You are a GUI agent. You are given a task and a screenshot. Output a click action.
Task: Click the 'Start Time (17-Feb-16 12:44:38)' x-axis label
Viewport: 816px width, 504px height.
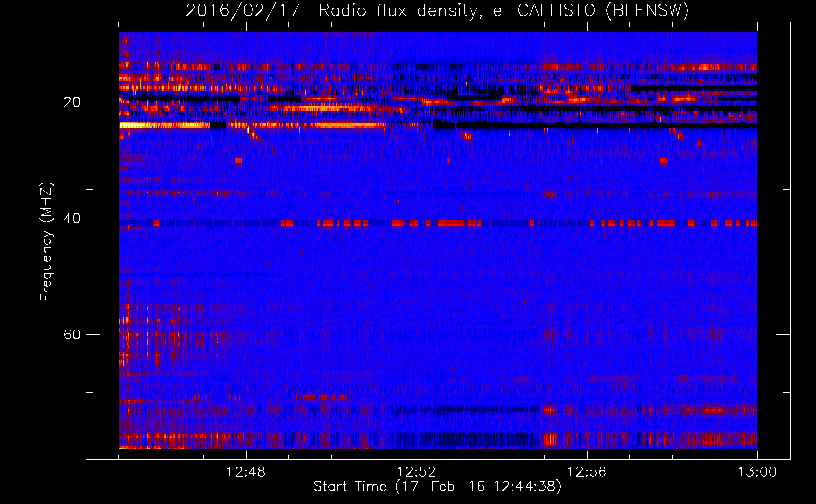pyautogui.click(x=437, y=487)
